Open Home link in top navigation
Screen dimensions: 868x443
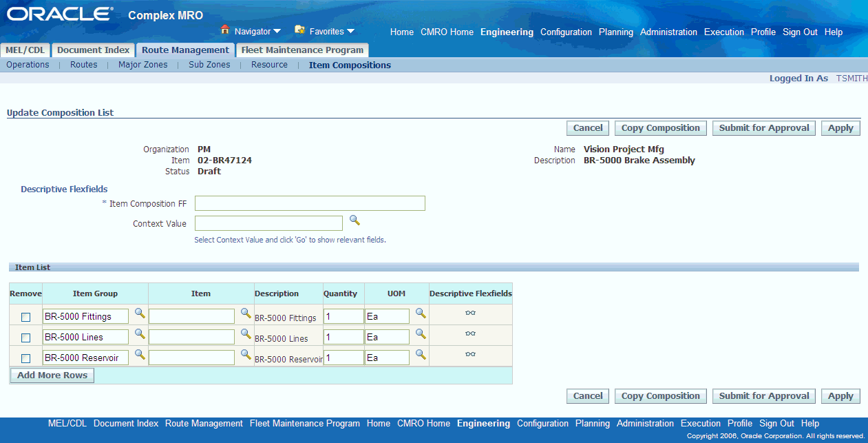tap(402, 32)
